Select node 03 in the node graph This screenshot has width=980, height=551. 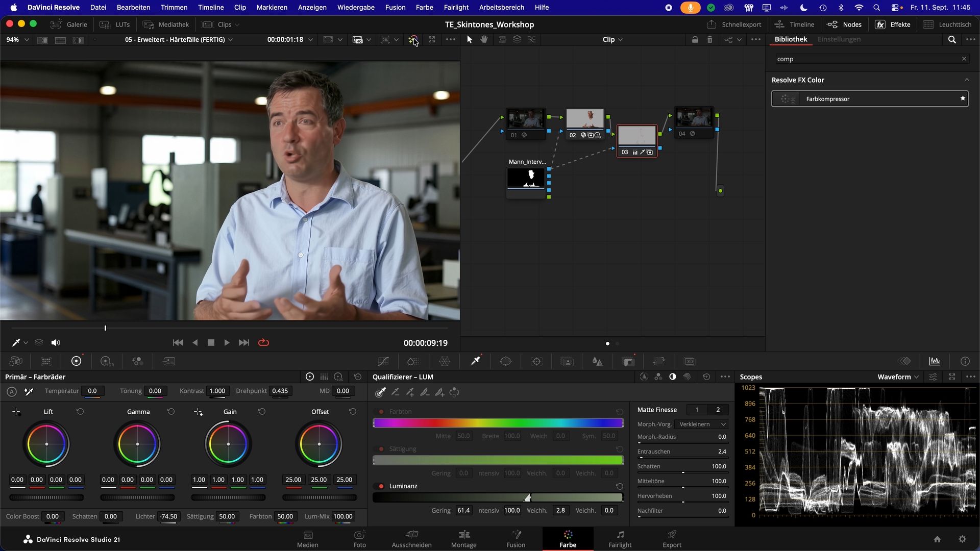636,140
